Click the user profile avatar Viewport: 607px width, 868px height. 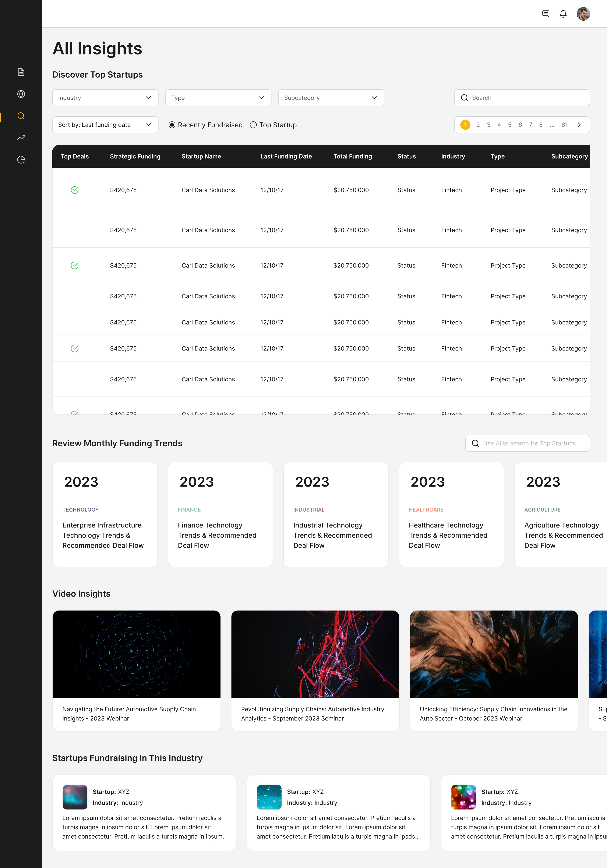click(x=583, y=14)
